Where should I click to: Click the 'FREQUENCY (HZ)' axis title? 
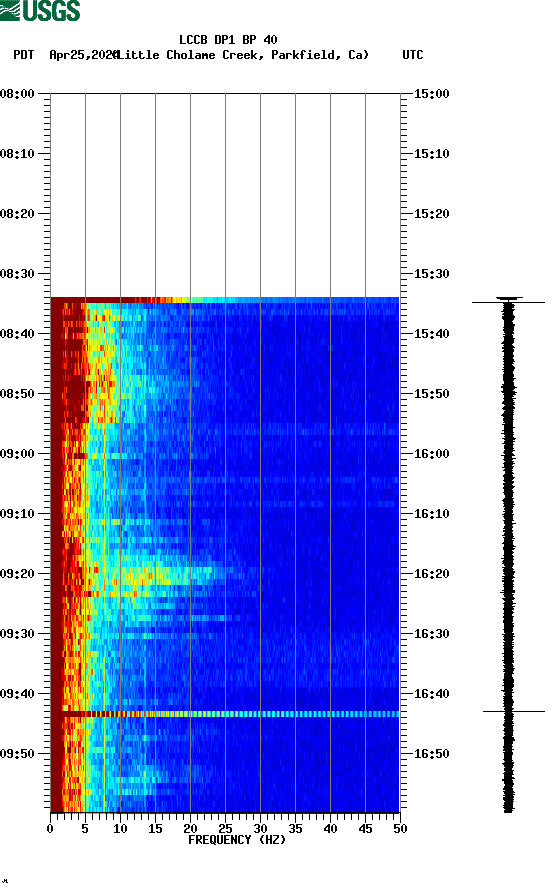point(237,840)
